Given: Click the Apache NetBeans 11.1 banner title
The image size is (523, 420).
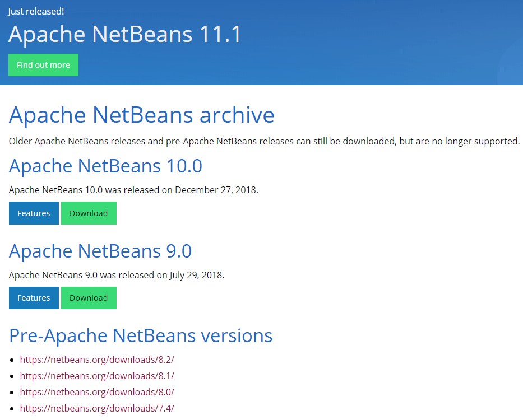Looking at the screenshot, I should pyautogui.click(x=124, y=35).
